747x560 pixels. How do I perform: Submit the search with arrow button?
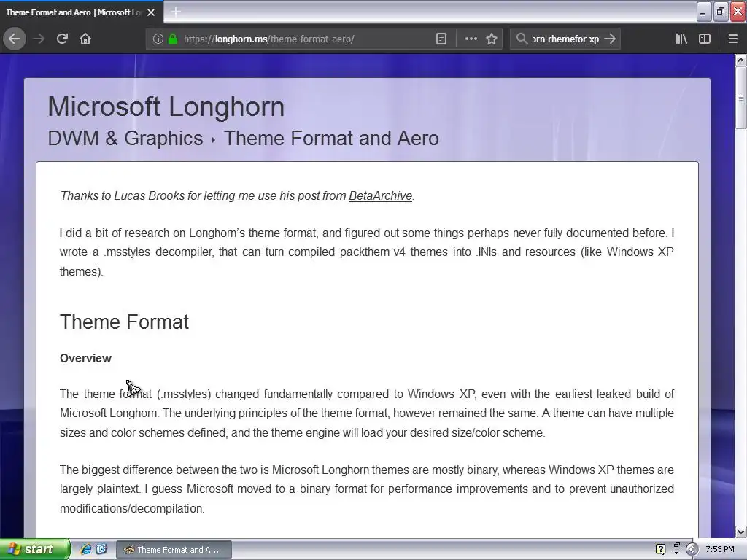(610, 39)
